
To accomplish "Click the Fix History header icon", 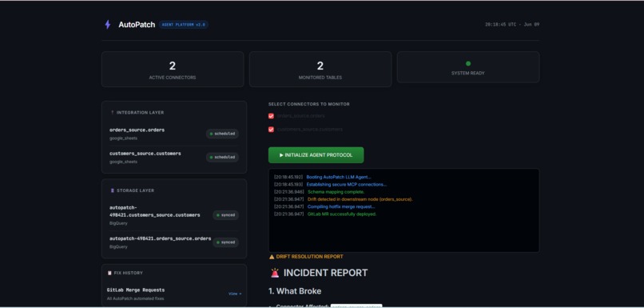I will (109, 273).
